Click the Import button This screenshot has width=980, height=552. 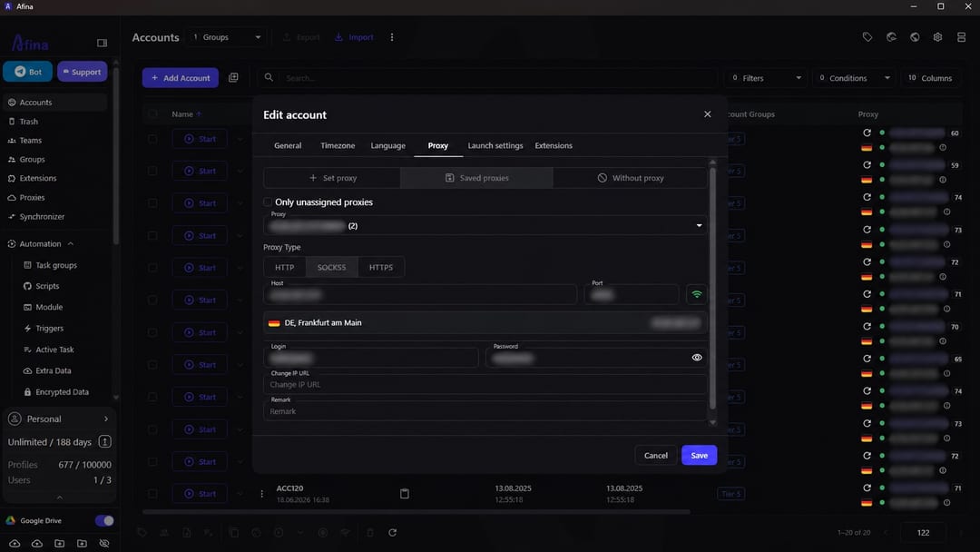tap(354, 37)
